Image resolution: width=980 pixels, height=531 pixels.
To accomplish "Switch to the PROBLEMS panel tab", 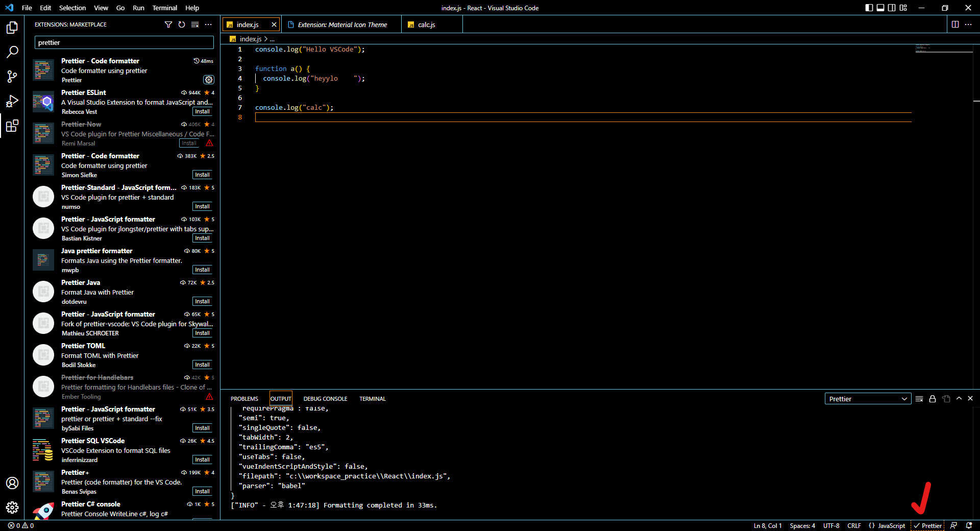I will click(x=244, y=399).
